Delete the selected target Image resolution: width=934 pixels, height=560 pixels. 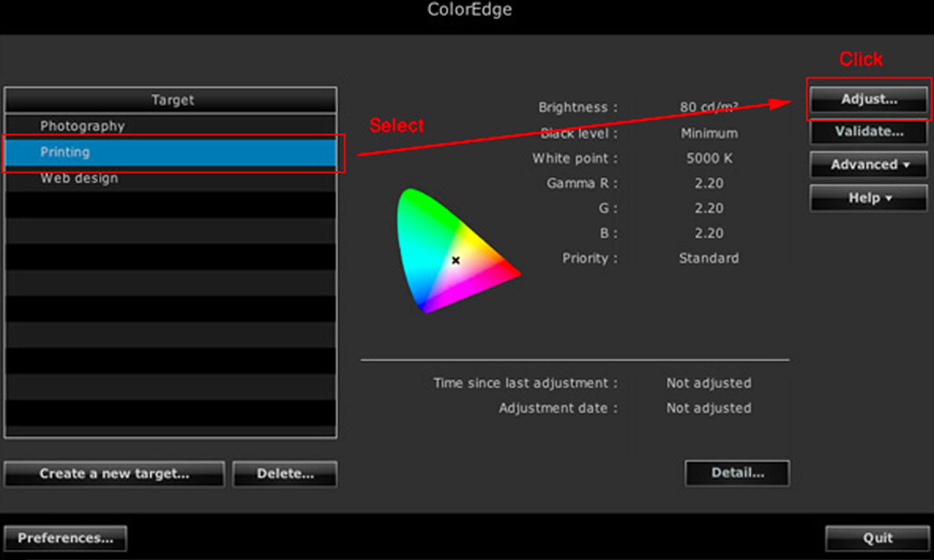(x=285, y=474)
